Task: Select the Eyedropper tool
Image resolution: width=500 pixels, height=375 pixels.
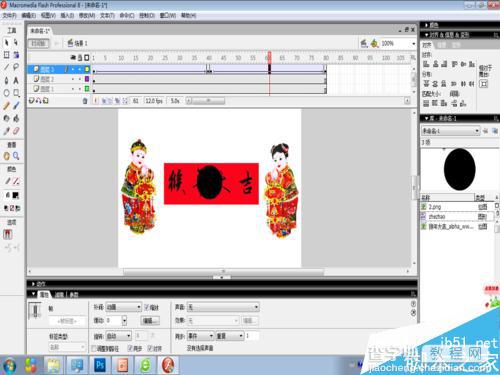Action: pos(6,131)
